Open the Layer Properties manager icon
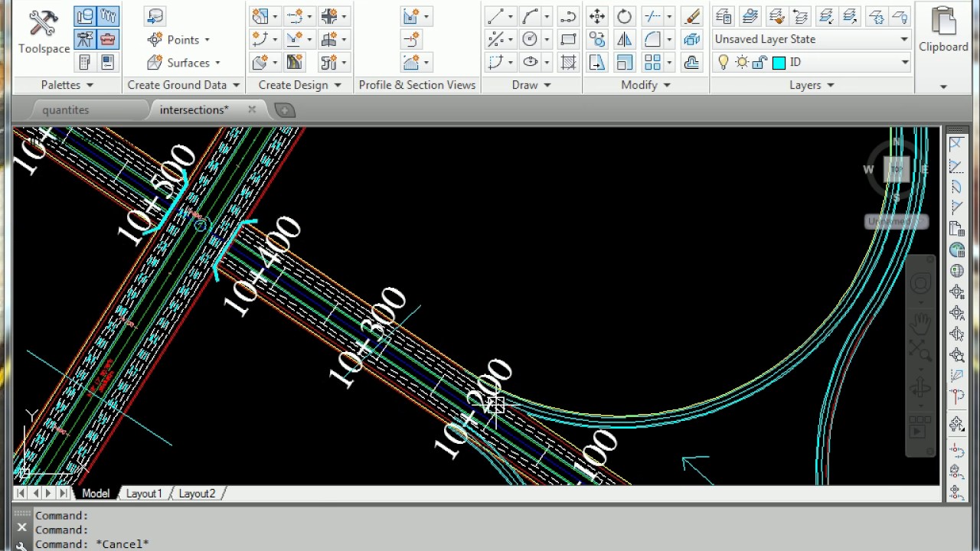Image resolution: width=980 pixels, height=551 pixels. 724,16
